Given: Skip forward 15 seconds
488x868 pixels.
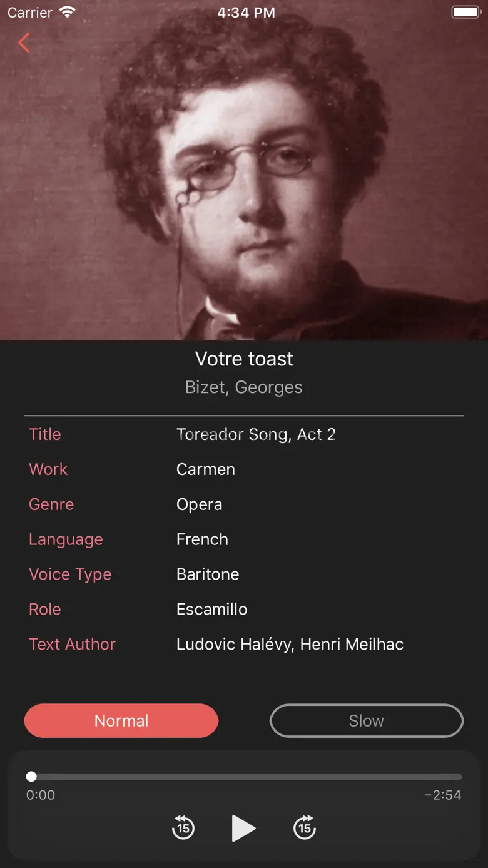Looking at the screenshot, I should 305,827.
